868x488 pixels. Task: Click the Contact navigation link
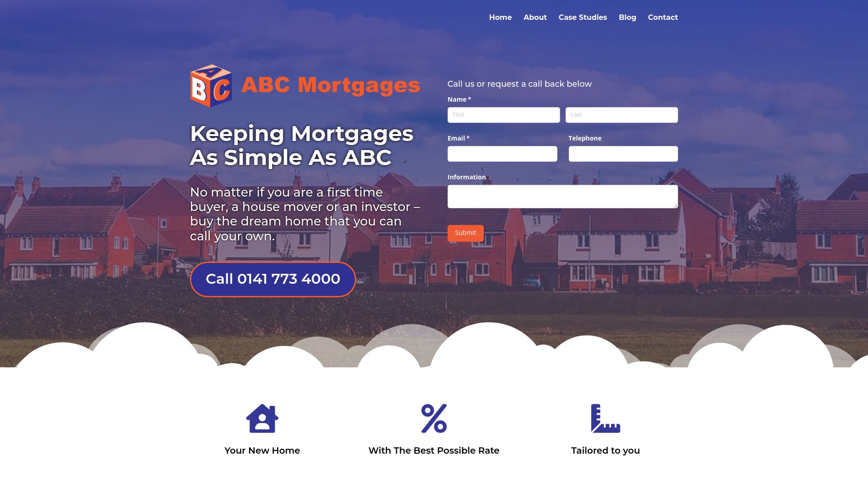[x=663, y=17]
